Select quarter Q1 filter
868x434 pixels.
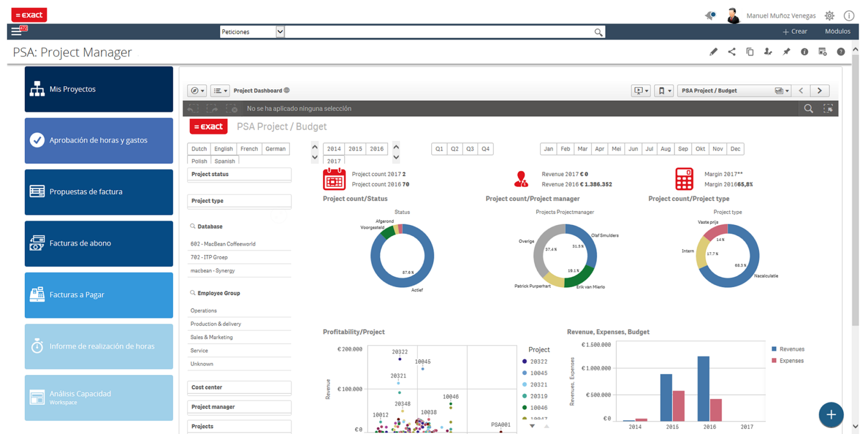(439, 149)
